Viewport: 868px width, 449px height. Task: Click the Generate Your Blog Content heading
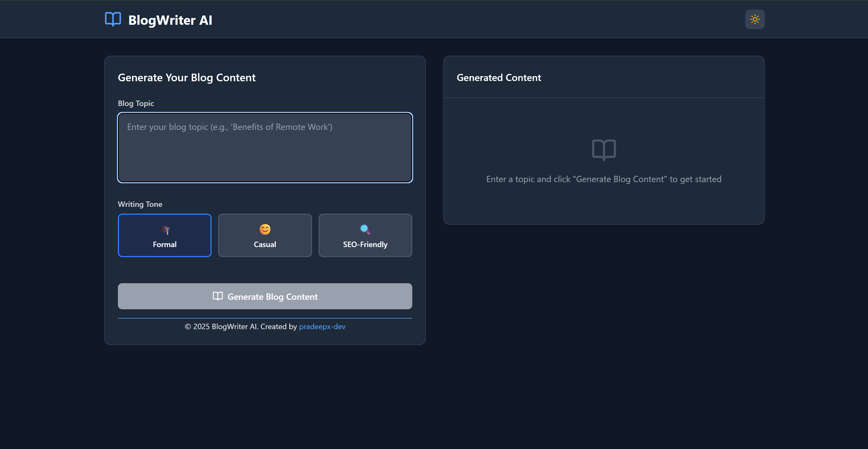pos(187,77)
